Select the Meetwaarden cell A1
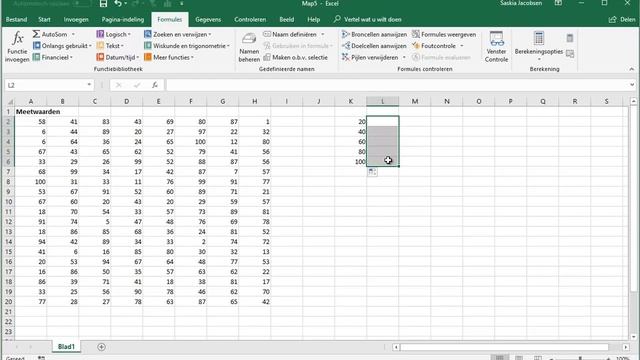Viewport: 640px width, 360px height. 31,111
